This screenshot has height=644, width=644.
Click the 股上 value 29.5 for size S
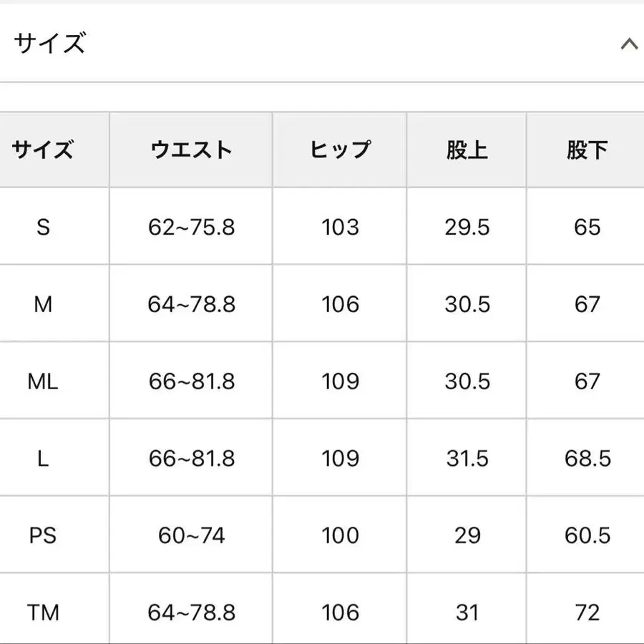click(x=466, y=228)
